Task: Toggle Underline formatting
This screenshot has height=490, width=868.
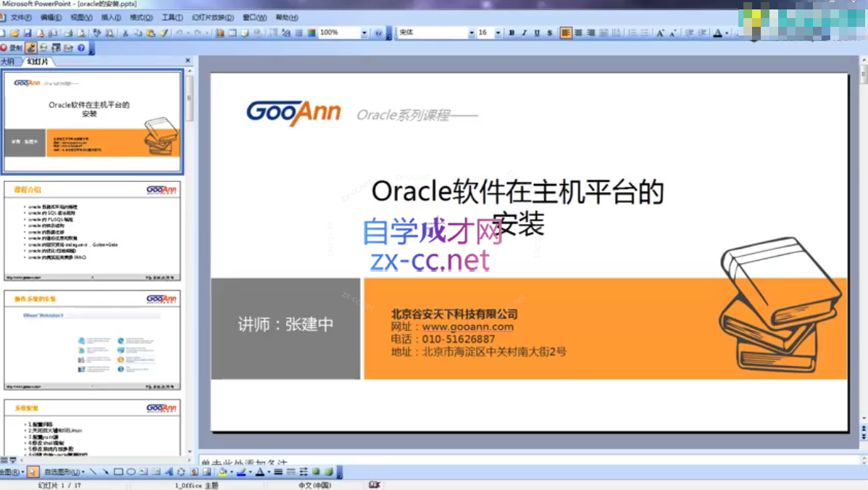Action: (x=537, y=33)
